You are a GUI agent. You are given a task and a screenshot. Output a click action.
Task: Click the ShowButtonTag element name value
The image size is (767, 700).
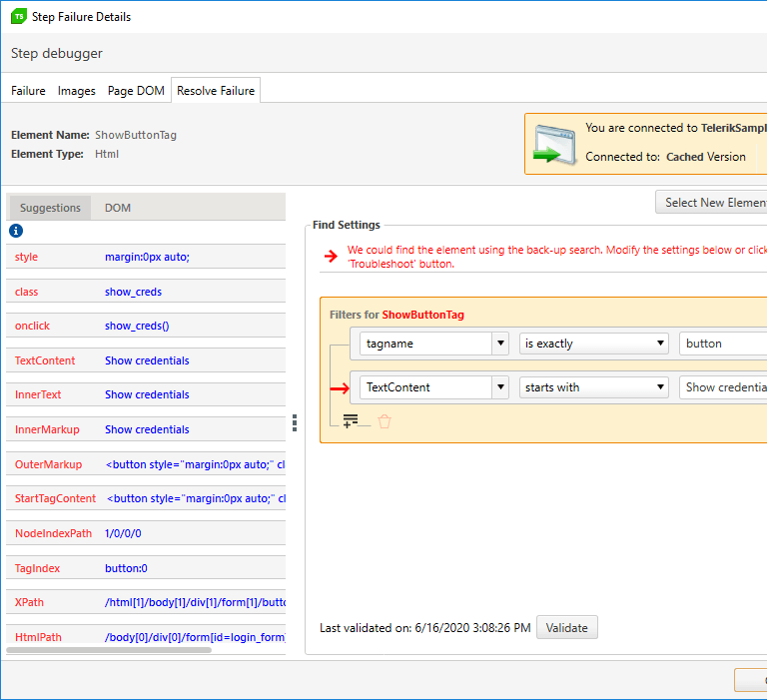click(x=136, y=135)
